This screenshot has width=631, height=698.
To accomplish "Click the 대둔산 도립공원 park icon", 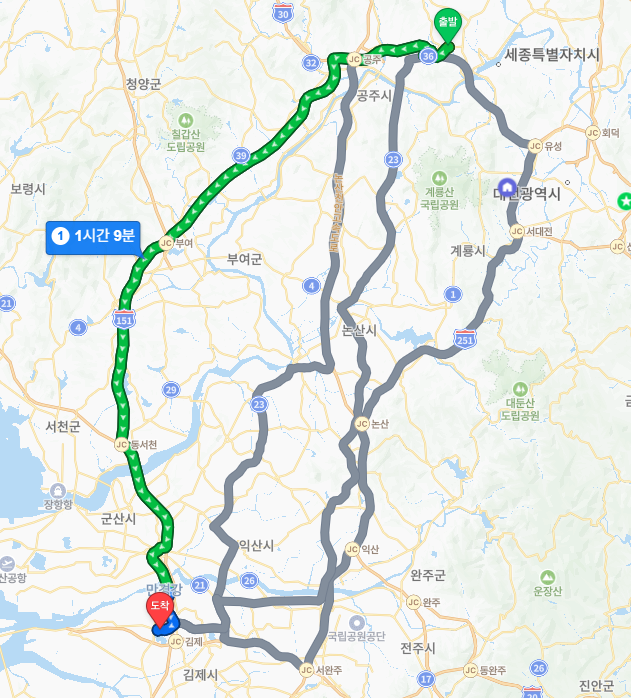I will pyautogui.click(x=520, y=389).
